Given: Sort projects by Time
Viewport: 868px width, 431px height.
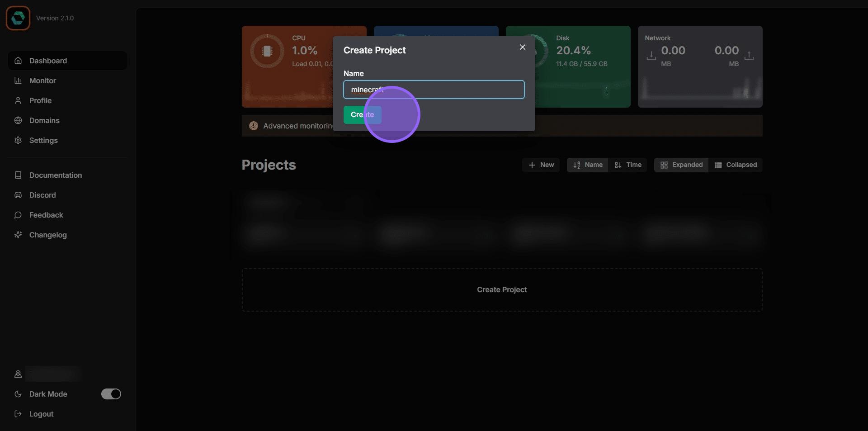Looking at the screenshot, I should click(x=627, y=165).
